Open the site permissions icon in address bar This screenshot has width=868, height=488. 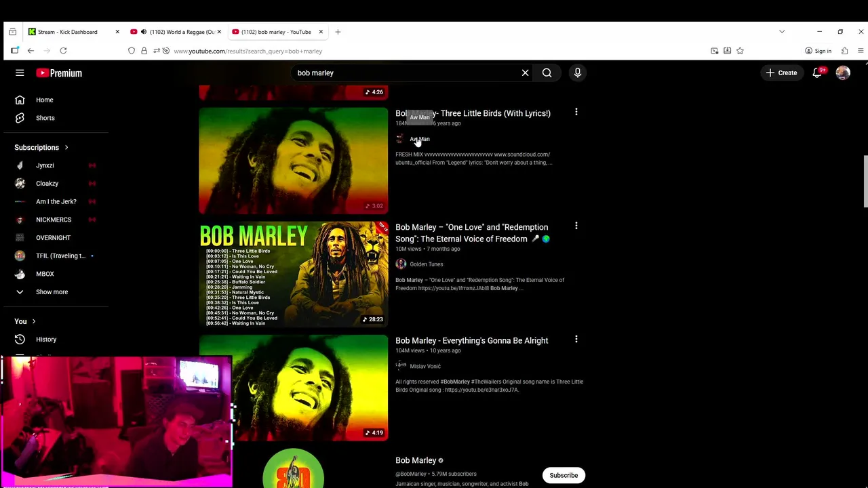coord(157,51)
